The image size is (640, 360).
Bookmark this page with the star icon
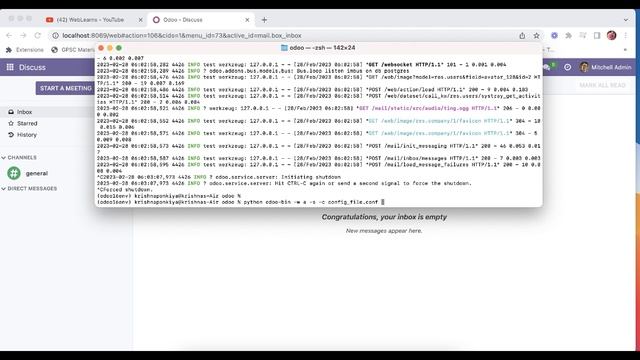pyautogui.click(x=536, y=36)
